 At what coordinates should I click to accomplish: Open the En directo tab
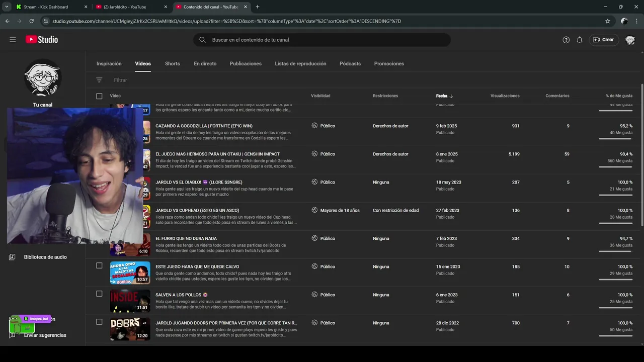coord(205,64)
